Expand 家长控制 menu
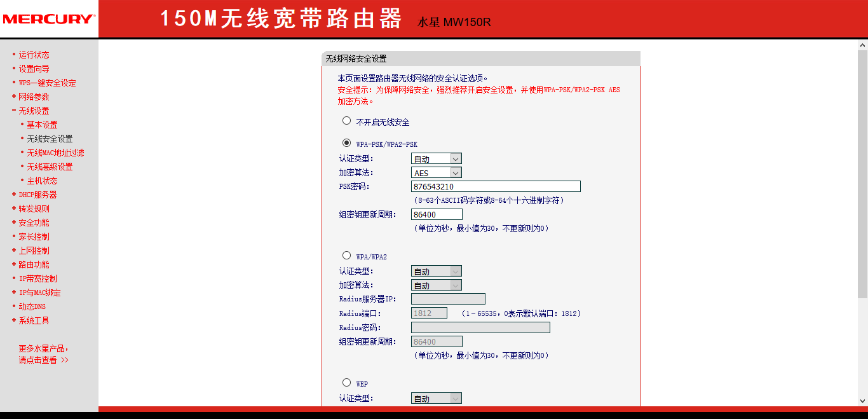868x419 pixels. pyautogui.click(x=34, y=237)
